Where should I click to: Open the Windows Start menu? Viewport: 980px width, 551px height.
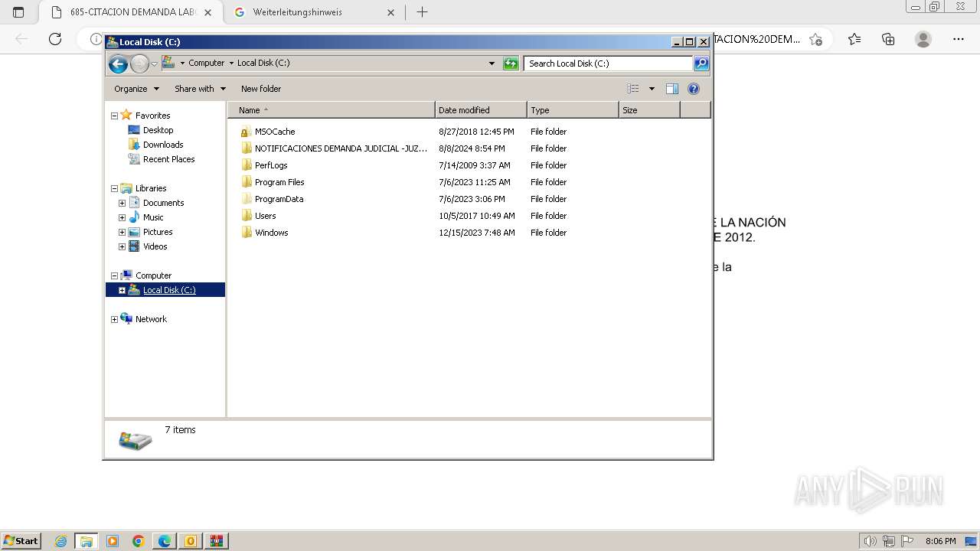coord(21,541)
